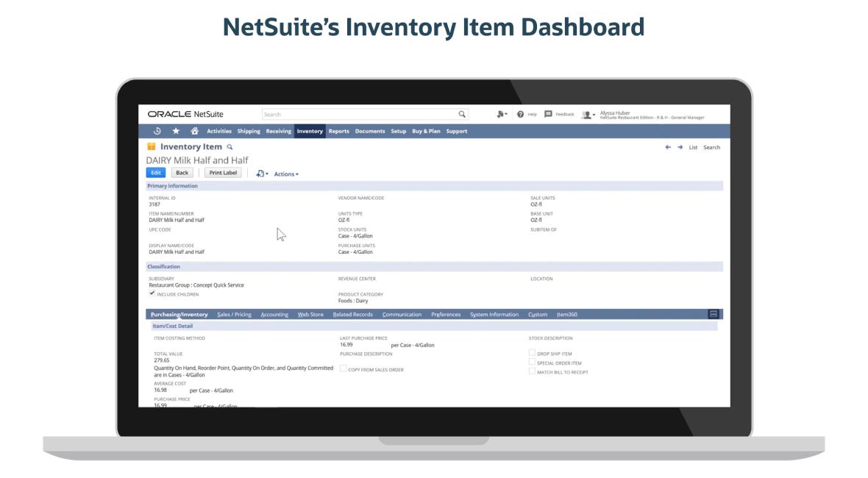Click the Foods : Dairy product category

[353, 301]
